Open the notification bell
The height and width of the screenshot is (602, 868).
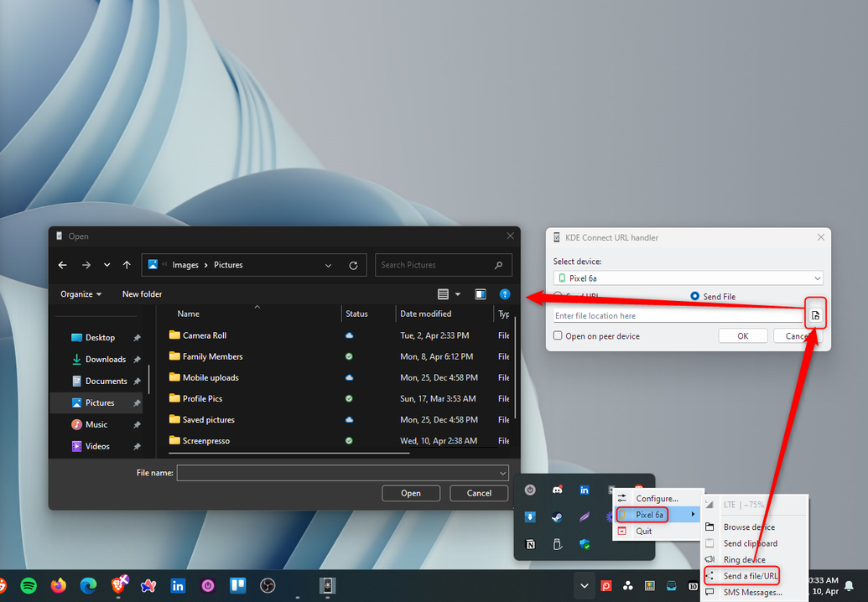pyautogui.click(x=849, y=585)
